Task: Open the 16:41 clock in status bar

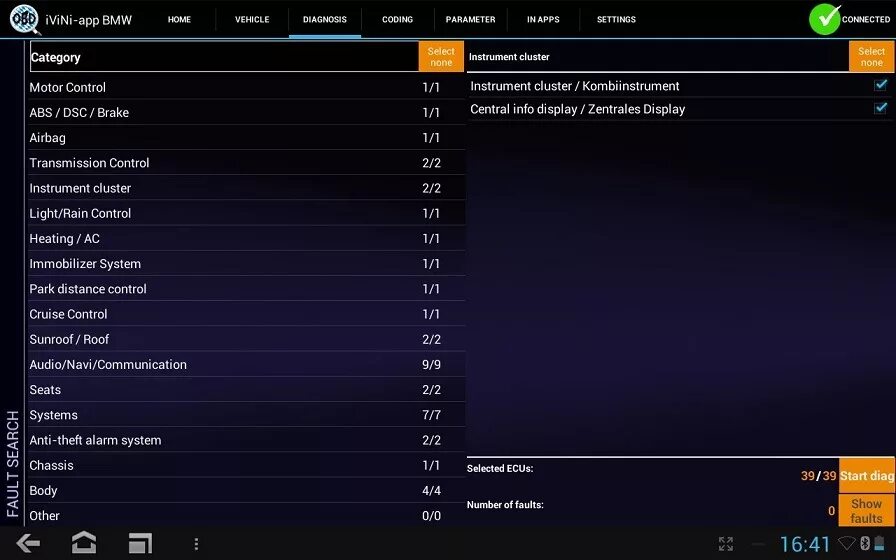Action: tap(805, 544)
